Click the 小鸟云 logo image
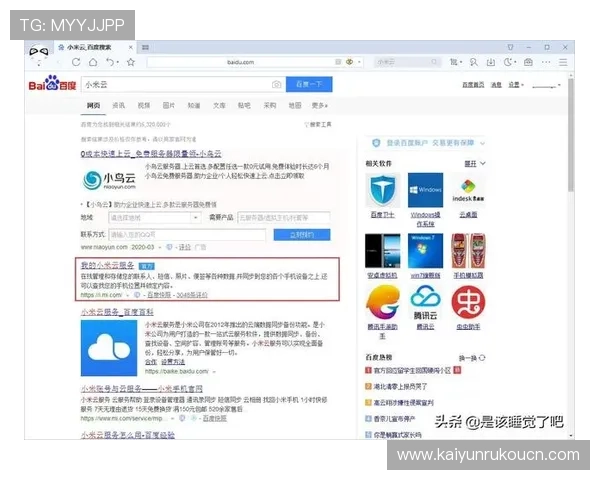Screen dimensions: 600x480 109,180
